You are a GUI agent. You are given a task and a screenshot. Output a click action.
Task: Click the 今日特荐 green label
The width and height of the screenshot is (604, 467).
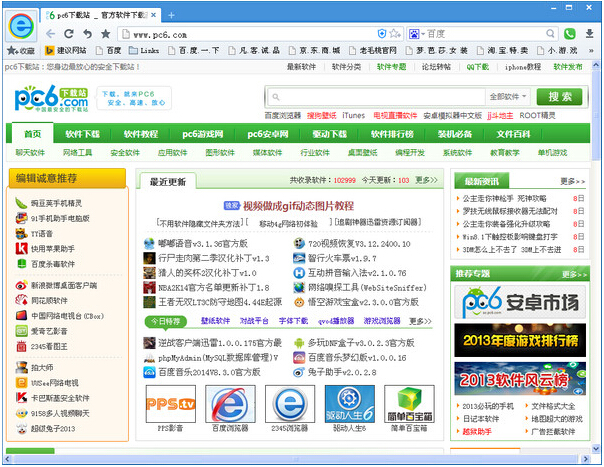coord(166,321)
